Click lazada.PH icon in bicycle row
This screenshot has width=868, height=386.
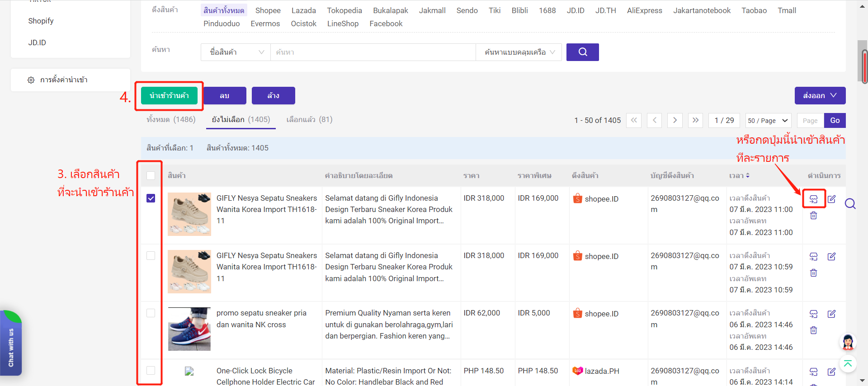point(578,371)
